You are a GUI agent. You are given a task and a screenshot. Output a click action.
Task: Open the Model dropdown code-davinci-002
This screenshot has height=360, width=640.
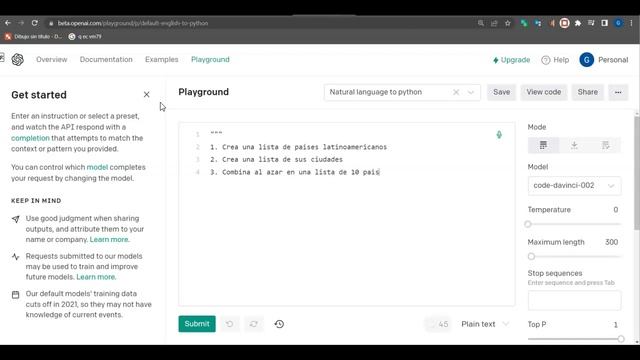coord(574,186)
